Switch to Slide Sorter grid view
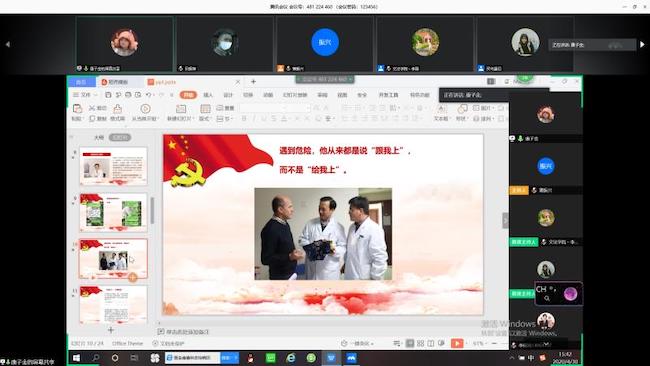The width and height of the screenshot is (650, 366). coord(420,343)
